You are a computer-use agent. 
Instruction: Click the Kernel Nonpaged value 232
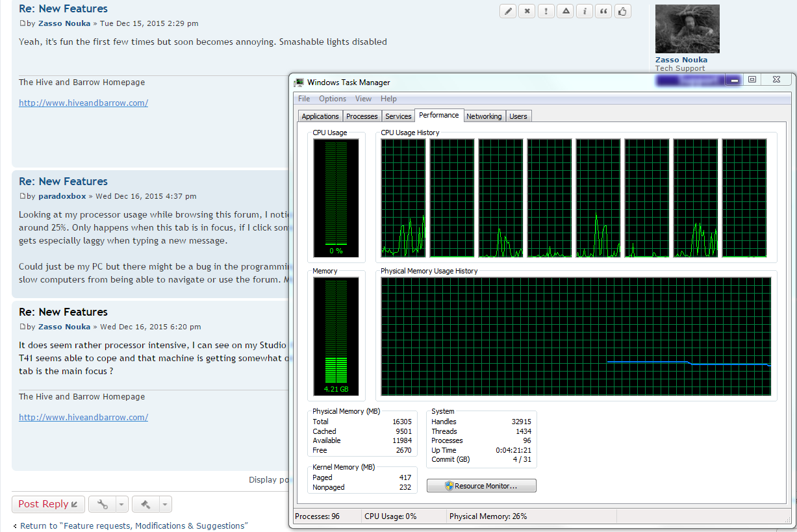[406, 487]
